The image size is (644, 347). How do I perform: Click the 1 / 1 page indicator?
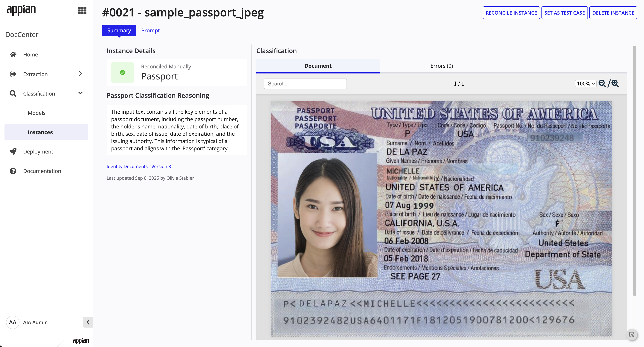[459, 84]
